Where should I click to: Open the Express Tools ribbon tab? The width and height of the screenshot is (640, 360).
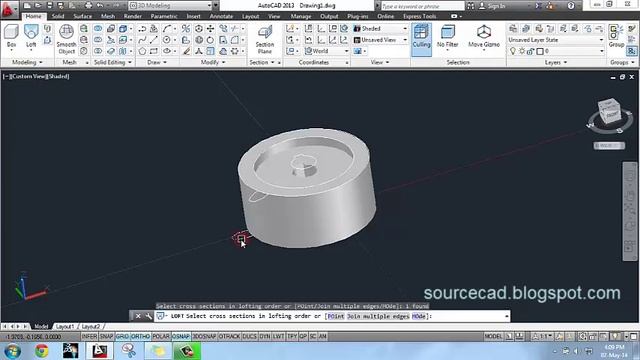point(420,16)
